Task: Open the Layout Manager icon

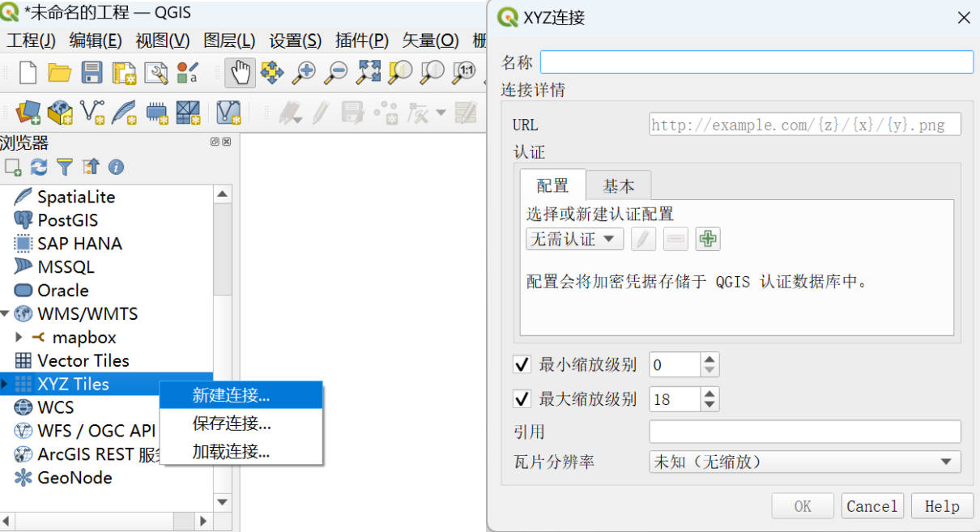Action: 156,73
